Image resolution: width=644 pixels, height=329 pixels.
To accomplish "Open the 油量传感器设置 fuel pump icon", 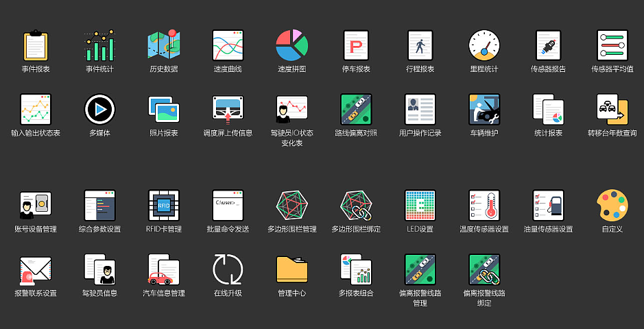I will coord(548,205).
